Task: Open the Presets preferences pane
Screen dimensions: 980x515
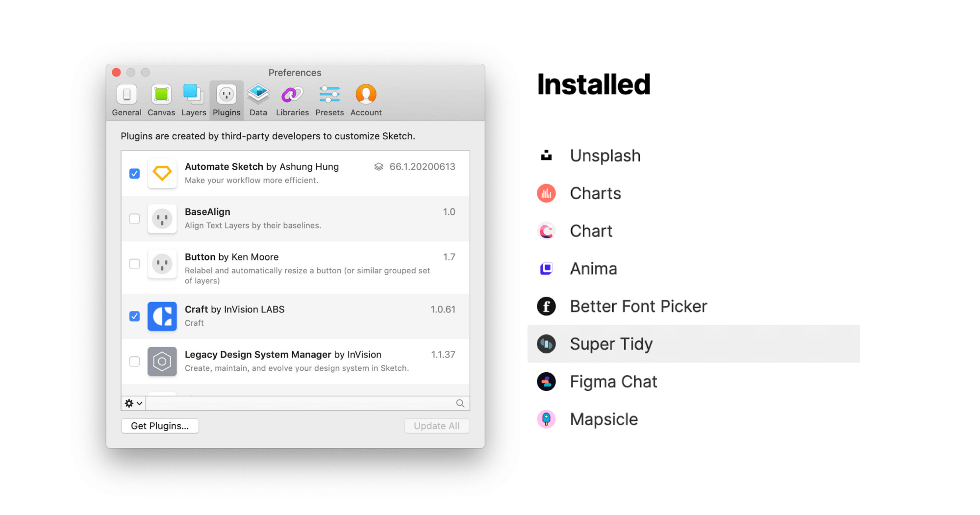Action: [329, 100]
